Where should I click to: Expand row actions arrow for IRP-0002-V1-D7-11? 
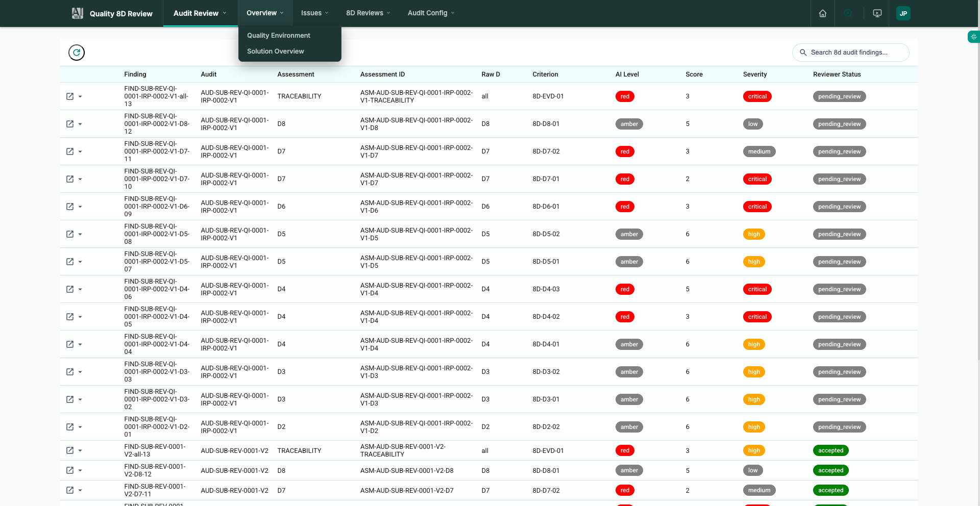tap(80, 152)
